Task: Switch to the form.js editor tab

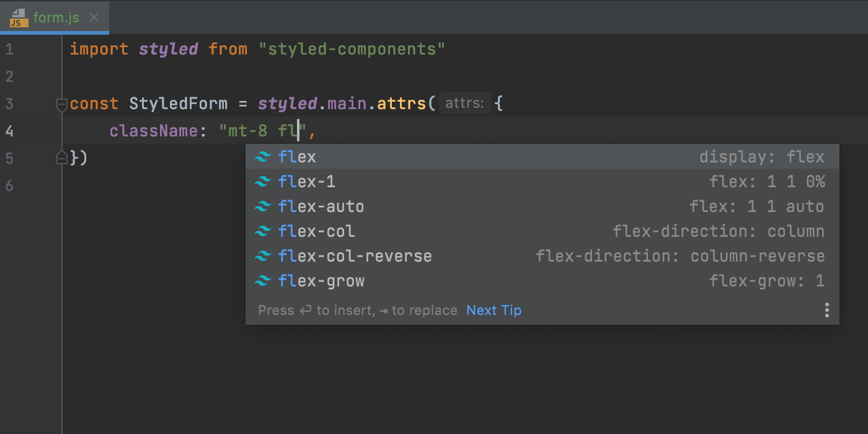Action: [x=53, y=18]
